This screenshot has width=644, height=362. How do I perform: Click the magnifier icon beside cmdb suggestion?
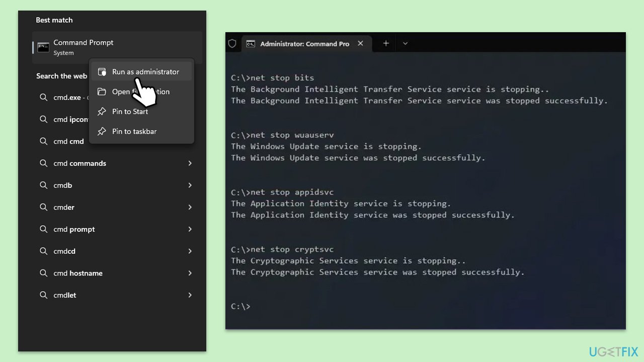[44, 185]
